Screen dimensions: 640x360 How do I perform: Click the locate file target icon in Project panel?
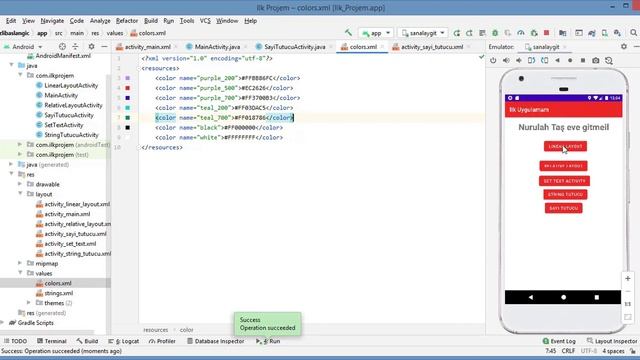point(62,47)
